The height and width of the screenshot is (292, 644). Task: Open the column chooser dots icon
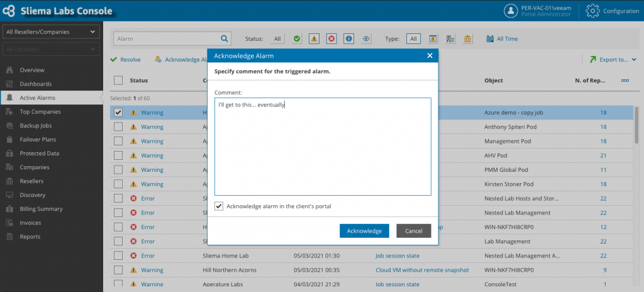625,81
